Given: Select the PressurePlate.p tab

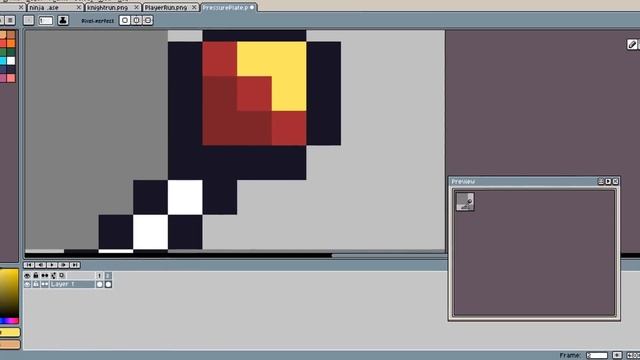Looking at the screenshot, I should pyautogui.click(x=229, y=7).
